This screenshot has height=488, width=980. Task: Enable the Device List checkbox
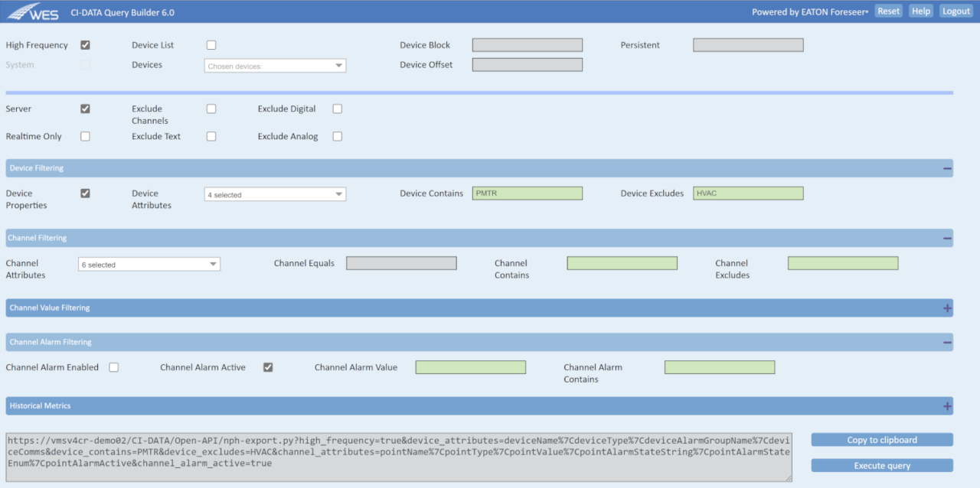[x=211, y=44]
